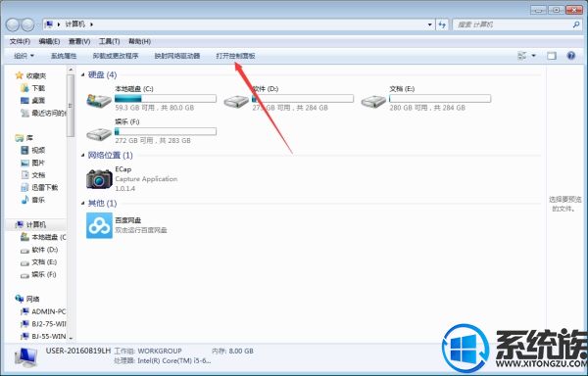Click the 娱乐 (F:) drive capacity bar

[166, 131]
